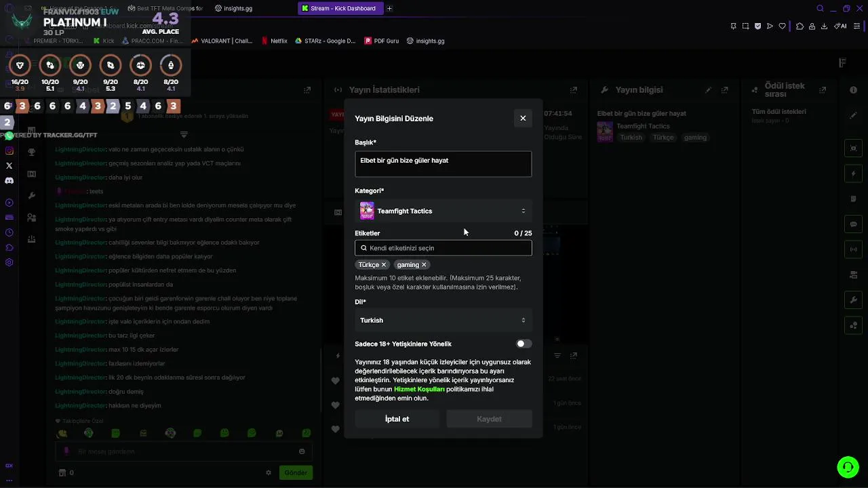Click the Tüm ödül istekleri text
The image size is (868, 488).
point(778,112)
